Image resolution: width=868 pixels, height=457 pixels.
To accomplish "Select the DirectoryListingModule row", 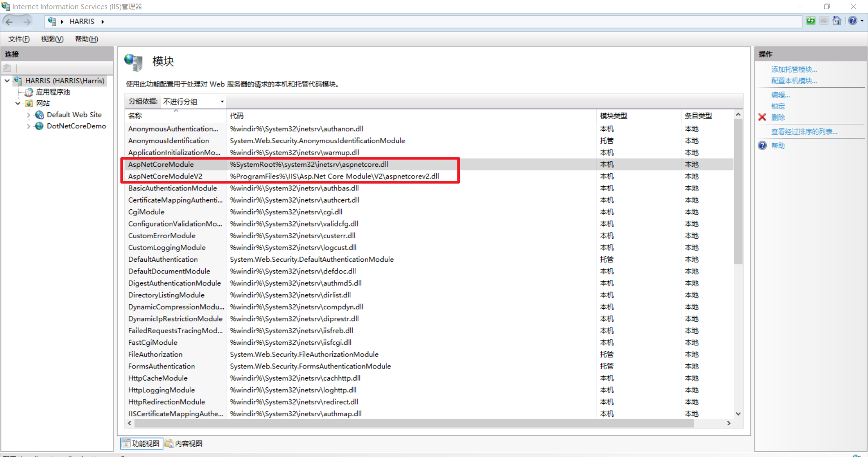I will [x=429, y=295].
